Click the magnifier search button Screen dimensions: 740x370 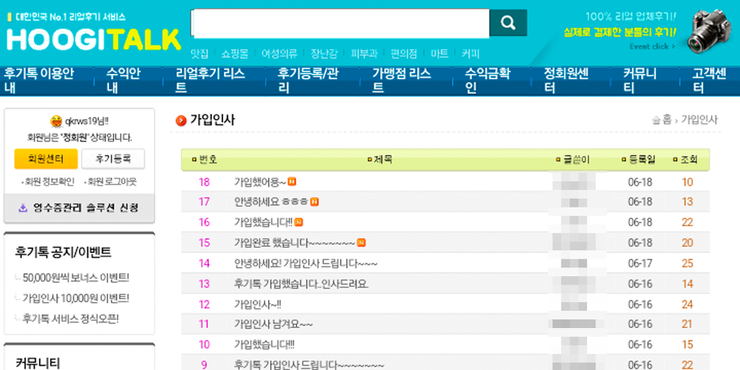[508, 22]
